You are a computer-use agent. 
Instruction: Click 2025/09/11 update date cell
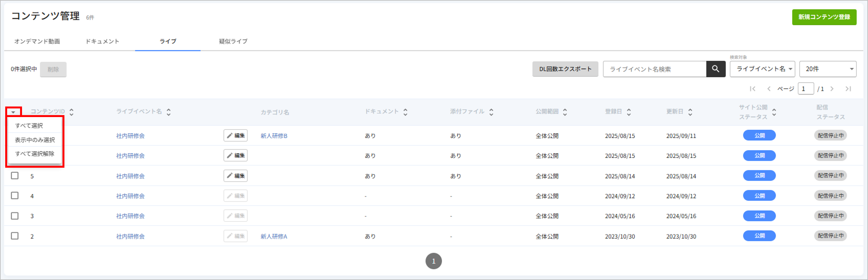coord(681,136)
